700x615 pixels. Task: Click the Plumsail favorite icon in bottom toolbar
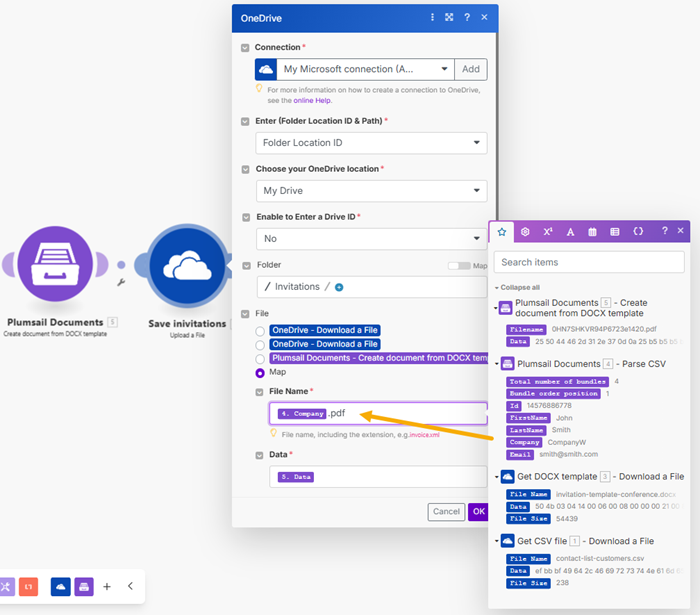click(x=84, y=586)
